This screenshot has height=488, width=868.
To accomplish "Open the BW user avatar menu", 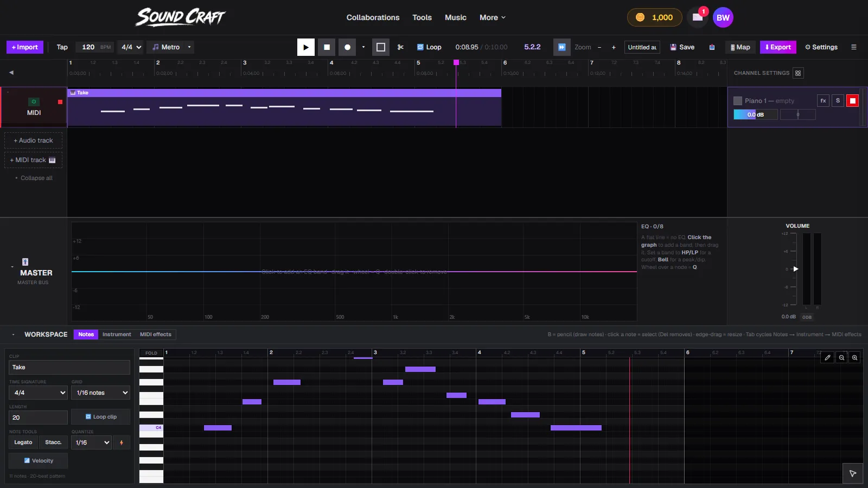I will [723, 17].
